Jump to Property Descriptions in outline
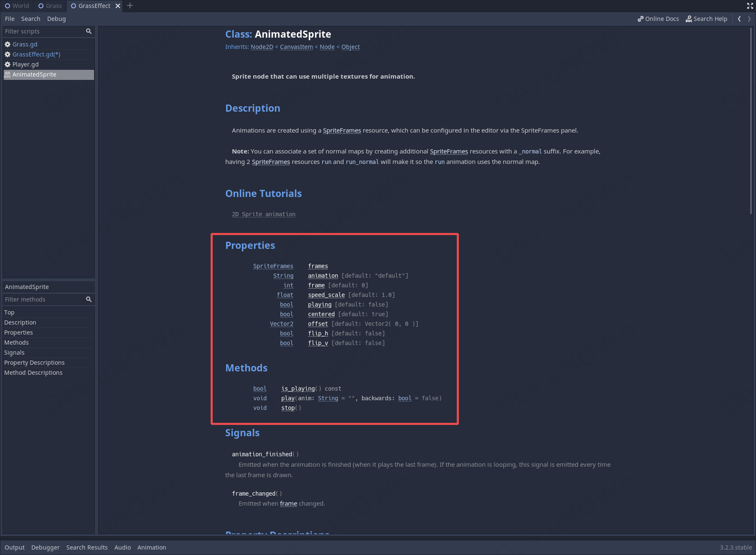Viewport: 756px width, 555px height. coord(48,363)
